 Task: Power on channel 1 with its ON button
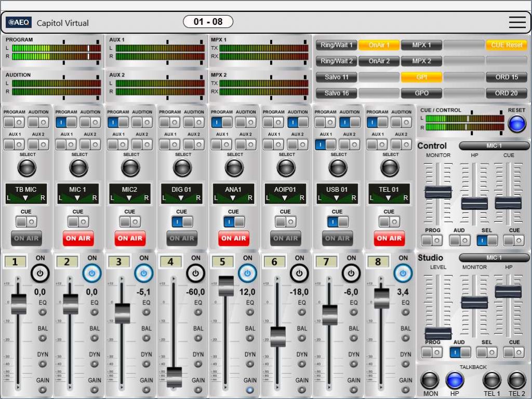pyautogui.click(x=39, y=273)
